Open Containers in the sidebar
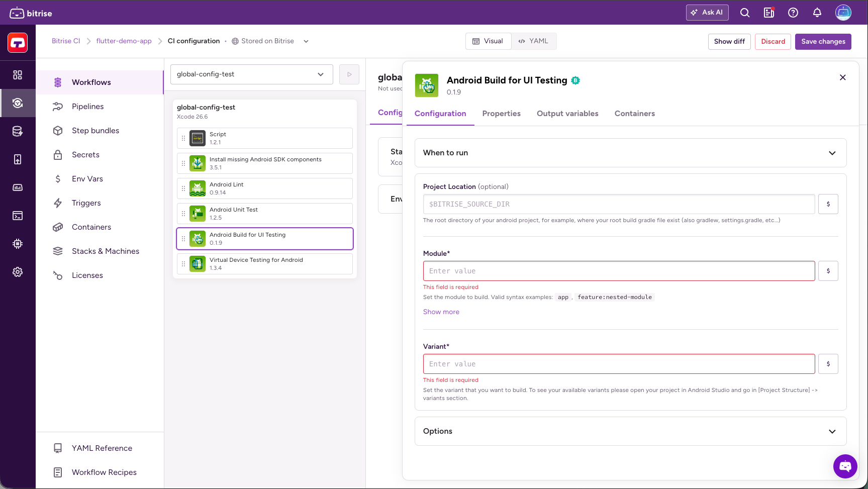The height and width of the screenshot is (489, 868). 100,227
